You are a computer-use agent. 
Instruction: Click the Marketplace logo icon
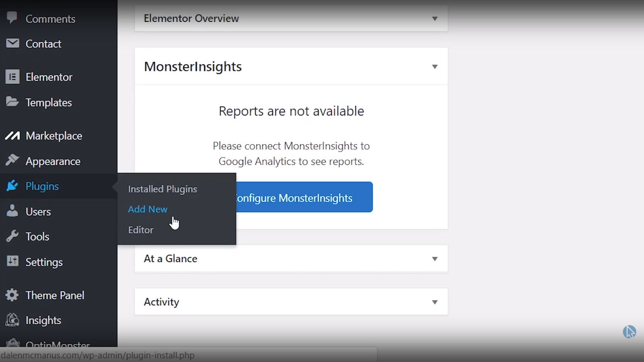(12, 136)
